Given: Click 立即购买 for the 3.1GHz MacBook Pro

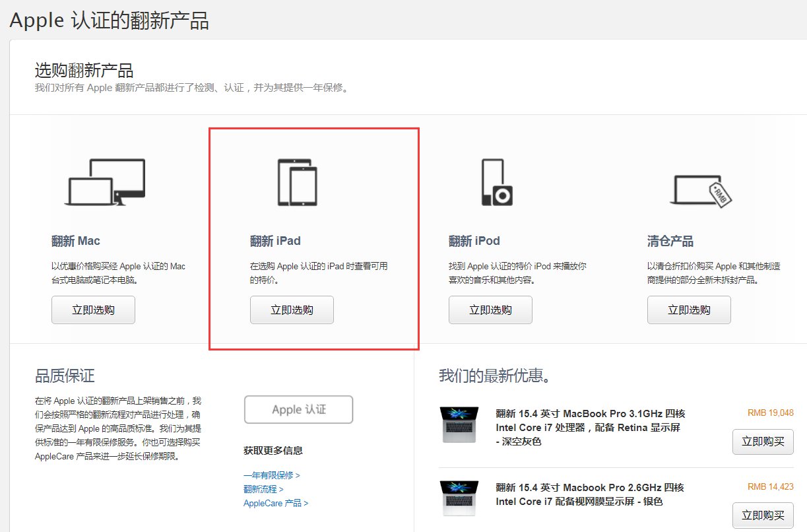Looking at the screenshot, I should pyautogui.click(x=763, y=442).
